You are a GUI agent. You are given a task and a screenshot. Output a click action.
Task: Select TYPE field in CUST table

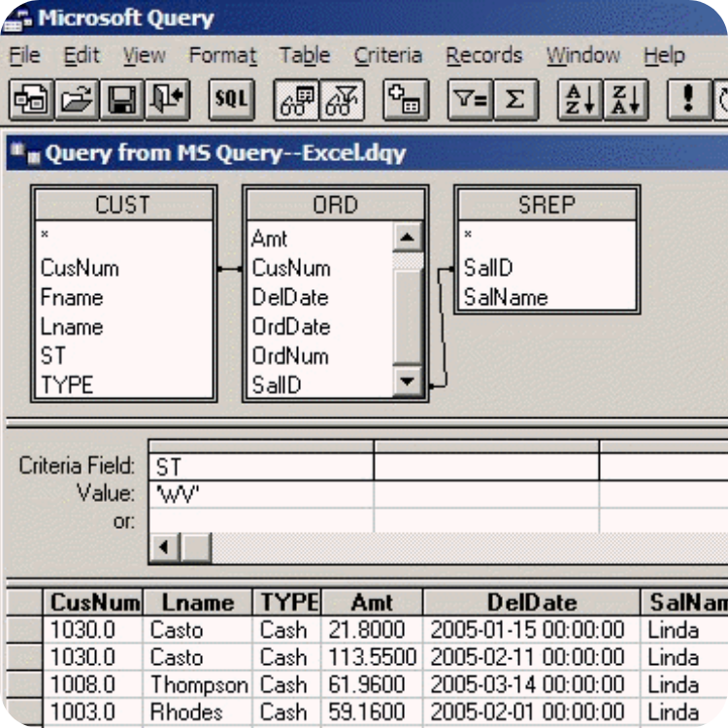67,385
